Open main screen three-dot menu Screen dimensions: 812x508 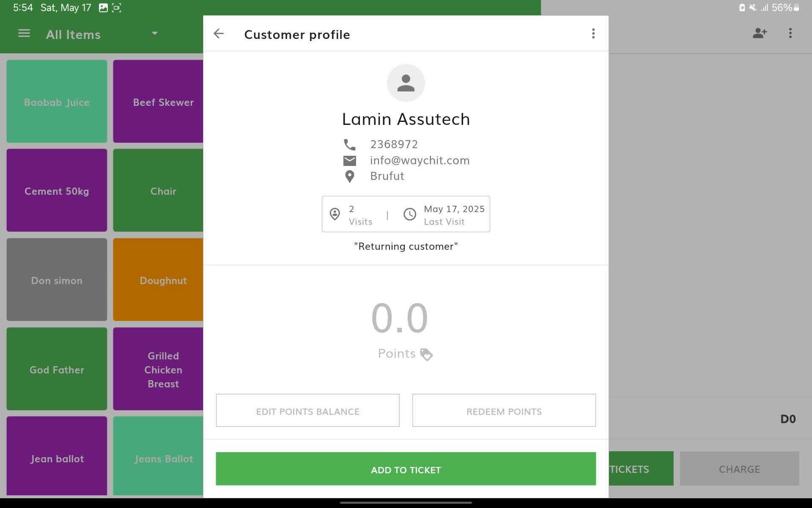click(x=790, y=33)
